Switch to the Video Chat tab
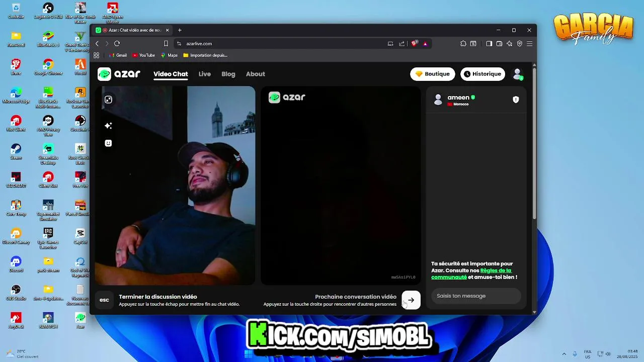Image resolution: width=644 pixels, height=362 pixels. [171, 74]
